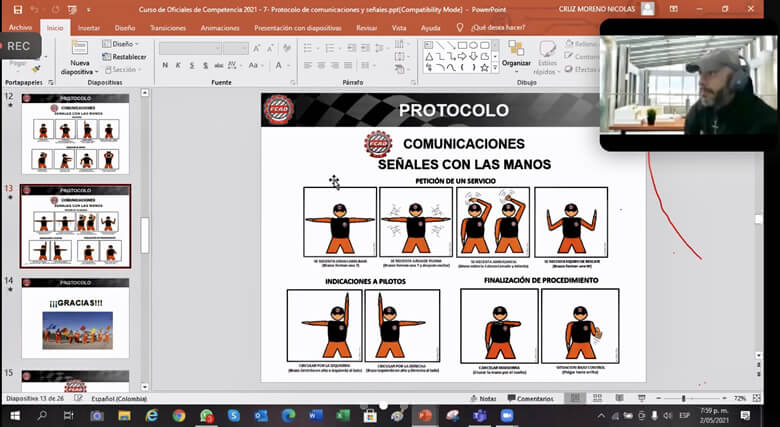Screen dimensions: 780x427
Task: Open the Archivo menu
Action: coord(20,28)
